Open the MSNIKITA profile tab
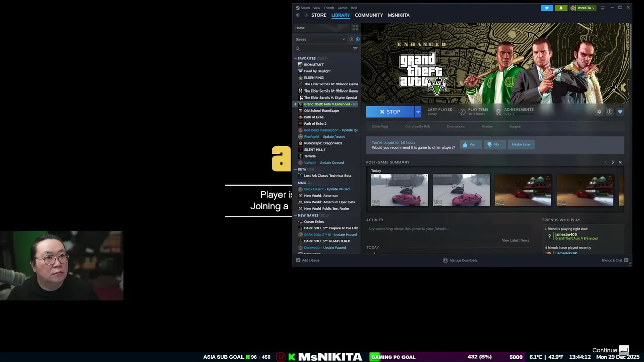This screenshot has height=362, width=644. (398, 15)
